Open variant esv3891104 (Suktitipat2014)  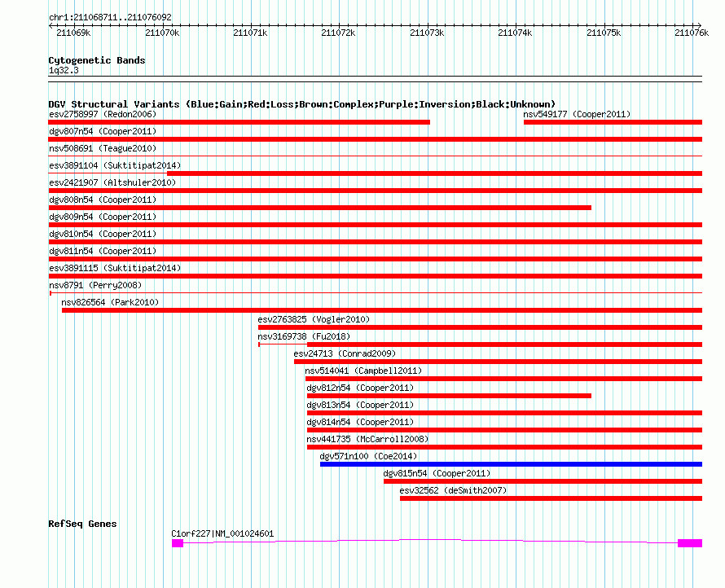pyautogui.click(x=115, y=165)
